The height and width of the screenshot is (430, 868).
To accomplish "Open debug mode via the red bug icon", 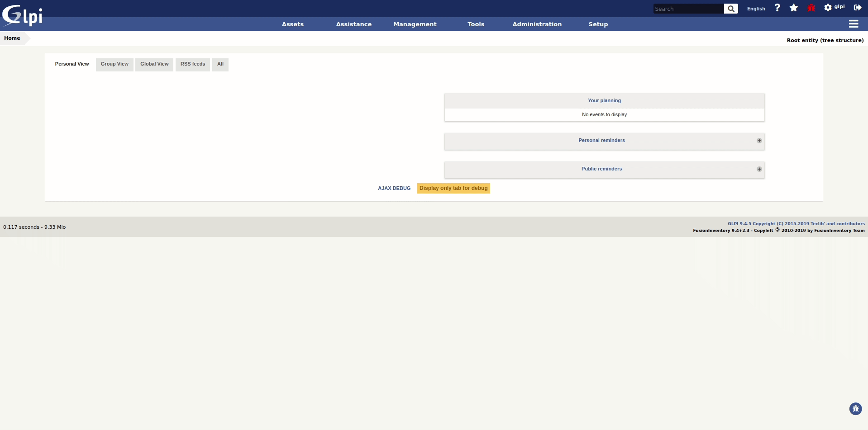I will point(811,8).
